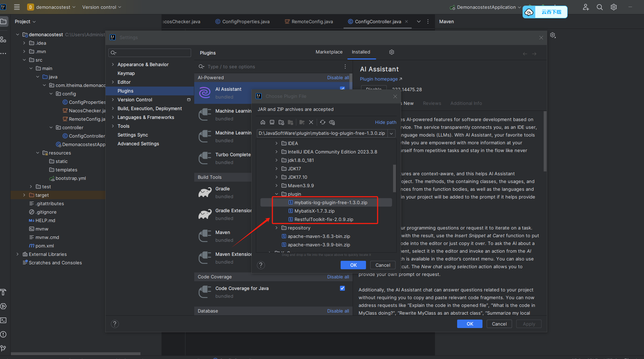Click the Desktop directory icon
The image size is (644, 359).
[x=272, y=122]
